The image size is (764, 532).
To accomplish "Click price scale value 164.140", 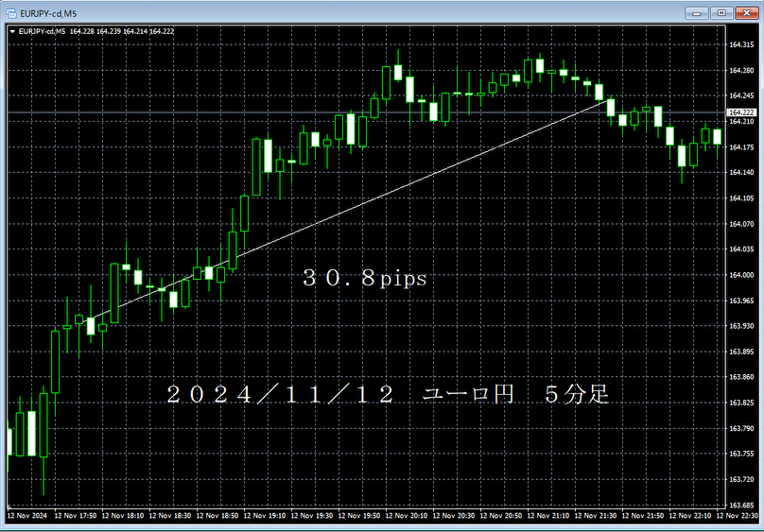I will (x=741, y=172).
